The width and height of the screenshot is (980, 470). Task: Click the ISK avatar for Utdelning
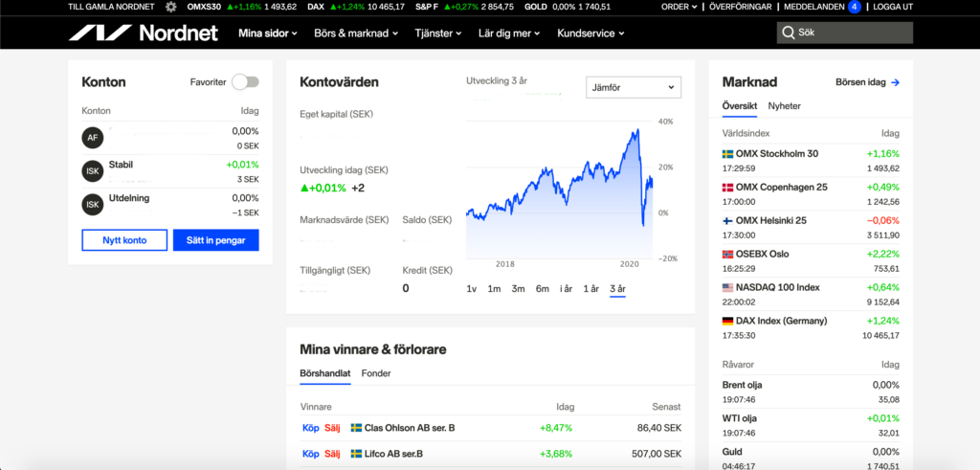coord(93,204)
